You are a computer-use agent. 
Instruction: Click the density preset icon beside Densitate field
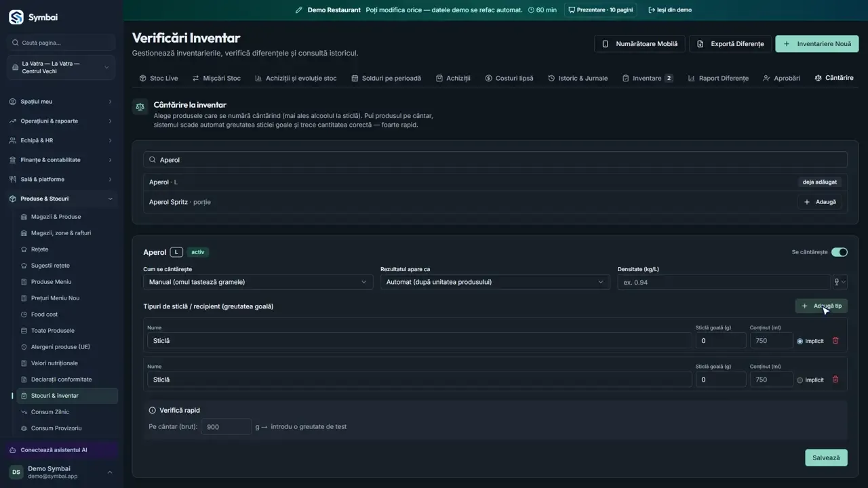[840, 282]
